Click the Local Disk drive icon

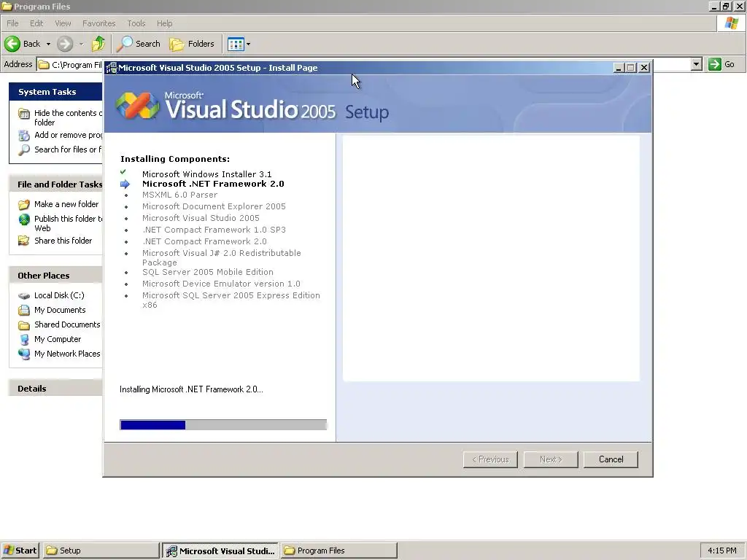click(x=24, y=296)
